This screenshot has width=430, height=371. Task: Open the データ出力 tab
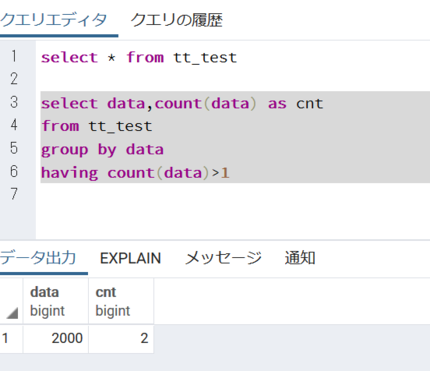pyautogui.click(x=38, y=258)
